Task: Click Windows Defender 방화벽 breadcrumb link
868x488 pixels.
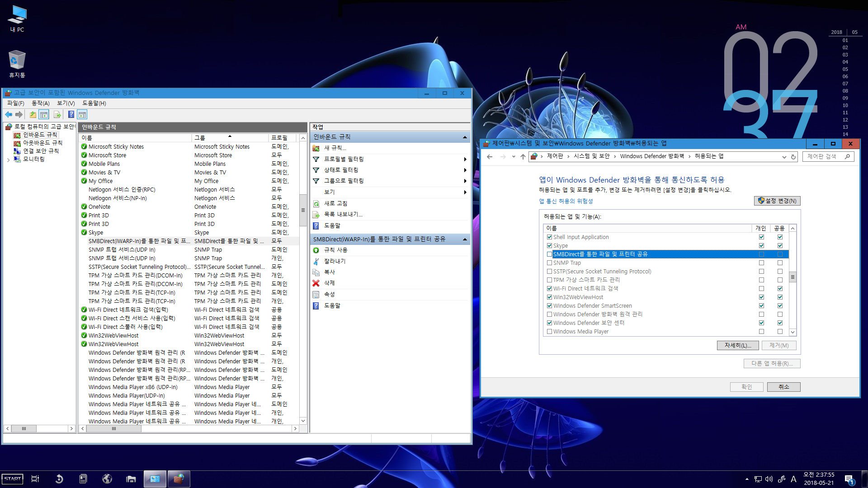Action: [652, 156]
